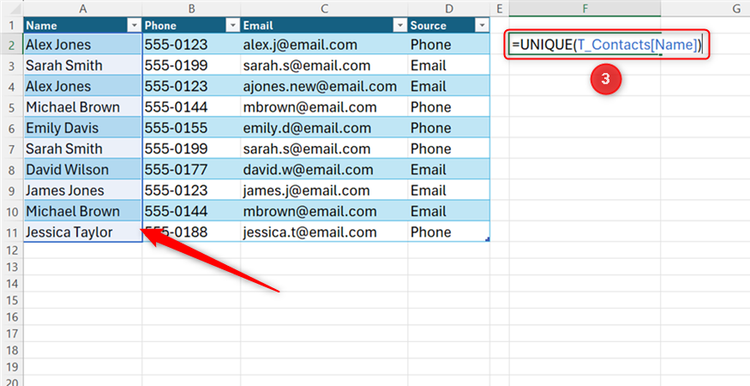Select david.w@email.com cell
This screenshot has width=750, height=386.
[x=324, y=170]
